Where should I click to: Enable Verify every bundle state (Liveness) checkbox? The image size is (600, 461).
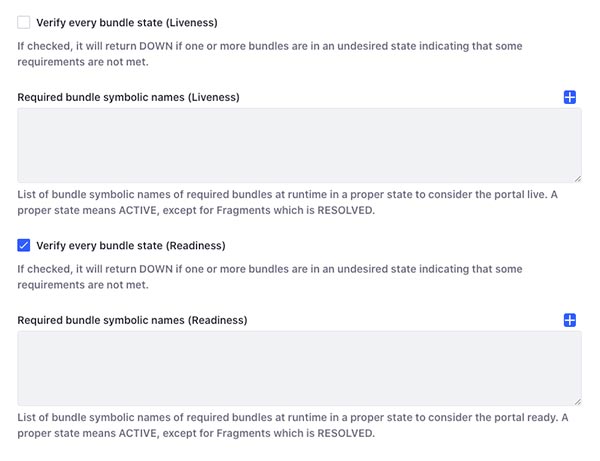coord(24,22)
